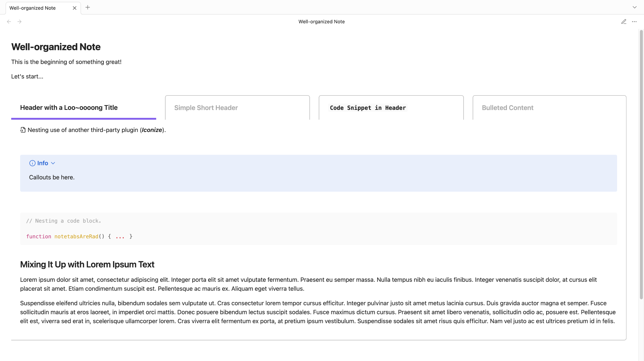Switch to editing mode via pencil icon
The width and height of the screenshot is (644, 361).
click(x=624, y=22)
